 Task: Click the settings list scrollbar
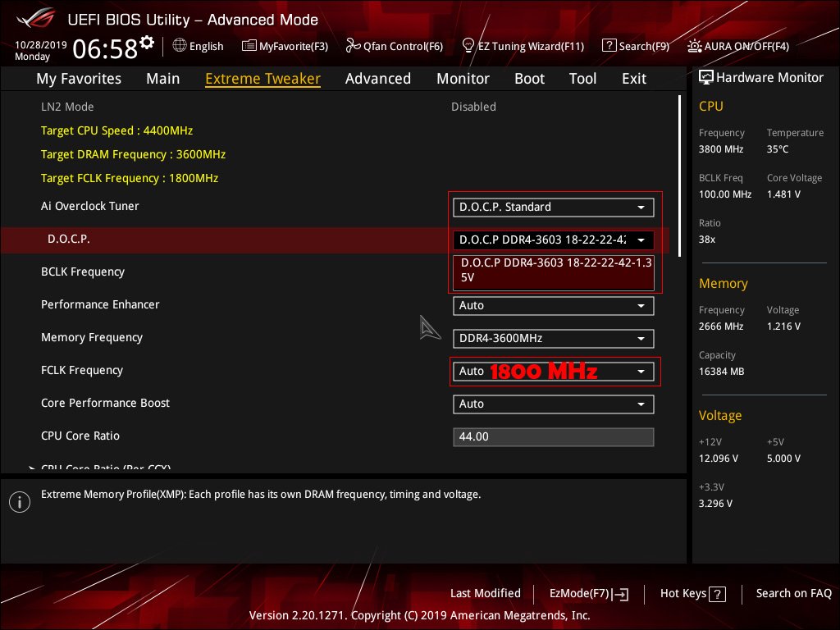pyautogui.click(x=680, y=176)
